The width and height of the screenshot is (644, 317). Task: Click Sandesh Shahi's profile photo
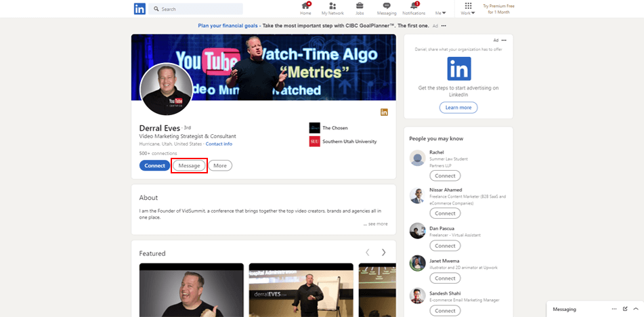click(x=417, y=295)
